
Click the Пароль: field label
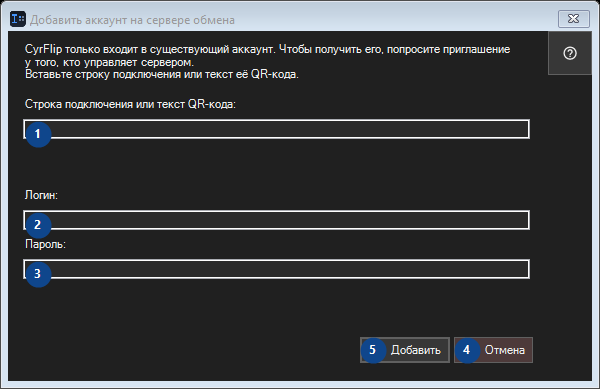(x=46, y=244)
